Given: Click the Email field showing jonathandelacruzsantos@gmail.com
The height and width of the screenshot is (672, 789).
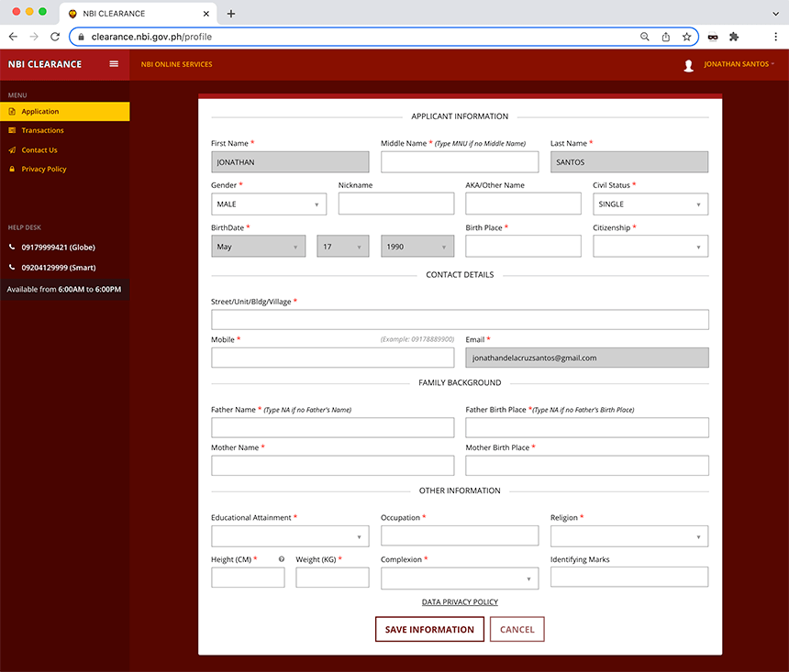Looking at the screenshot, I should (587, 358).
